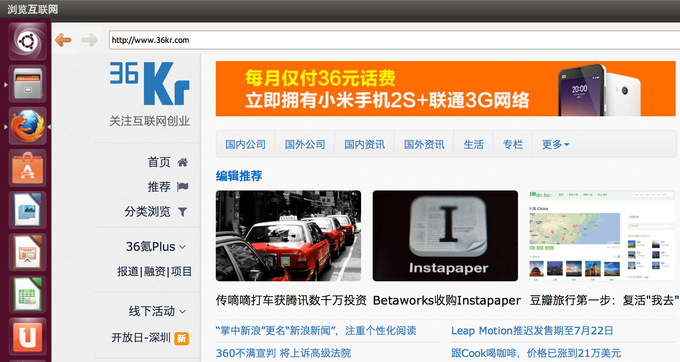Viewport: 680px width, 362px height.
Task: Click the flag icon beside 推荐
Action: click(183, 187)
